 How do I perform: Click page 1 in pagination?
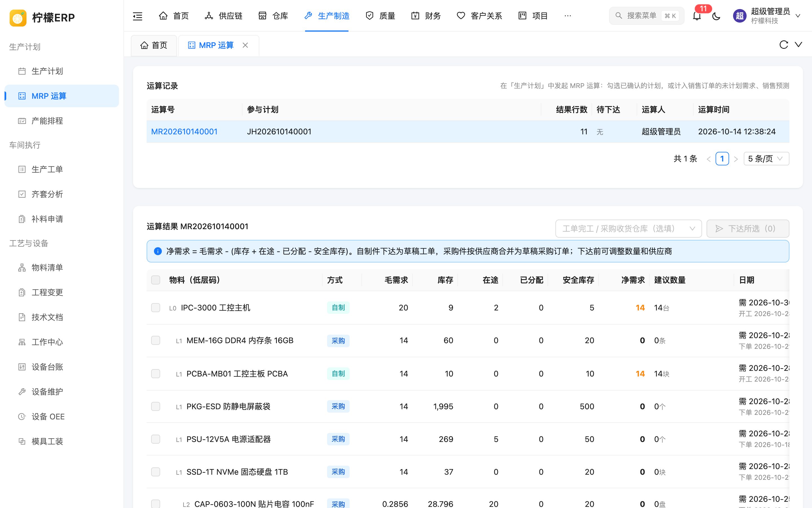pyautogui.click(x=722, y=159)
